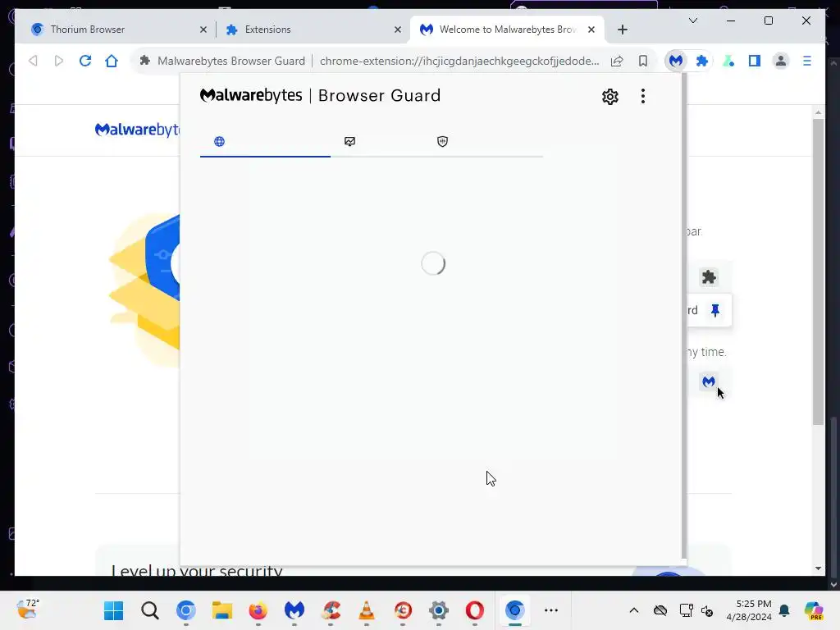Image resolution: width=840 pixels, height=630 pixels.
Task: Click the Malwarebytes extension toolbar icon
Action: click(x=676, y=61)
